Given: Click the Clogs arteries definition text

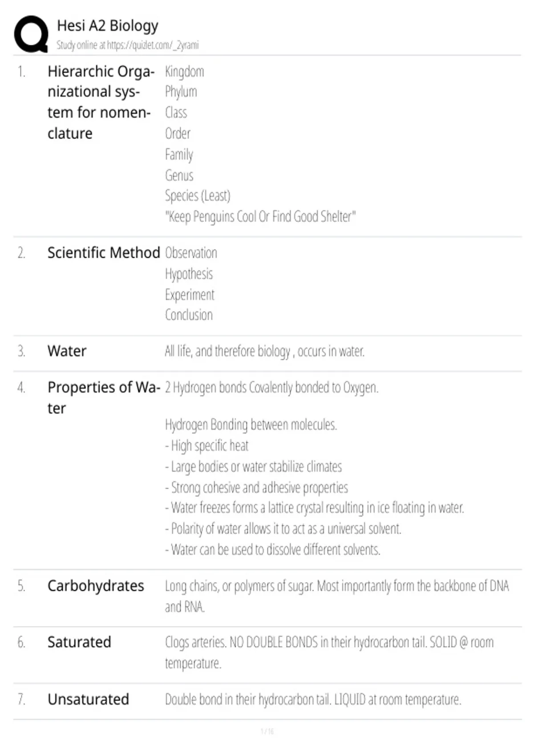Looking at the screenshot, I should click(x=329, y=652).
